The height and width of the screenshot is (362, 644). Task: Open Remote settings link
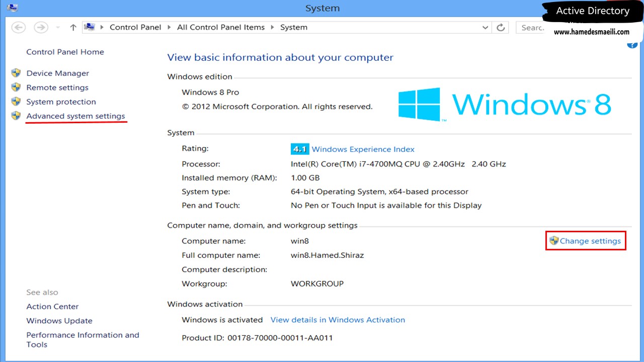click(x=57, y=87)
